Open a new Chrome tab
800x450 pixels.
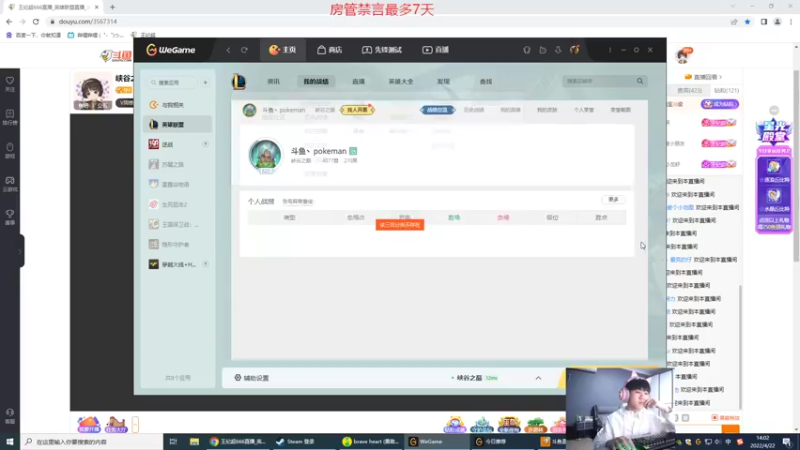point(112,7)
